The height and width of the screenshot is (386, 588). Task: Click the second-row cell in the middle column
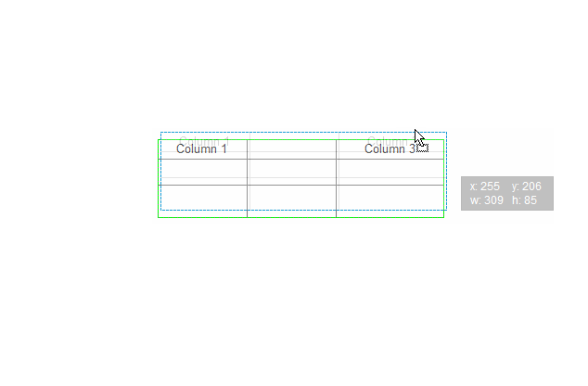(x=292, y=173)
